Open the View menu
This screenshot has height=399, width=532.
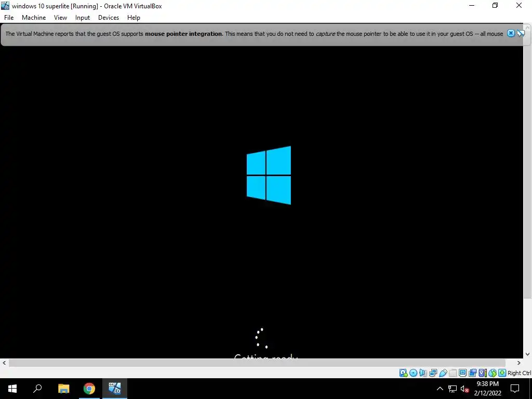60,18
